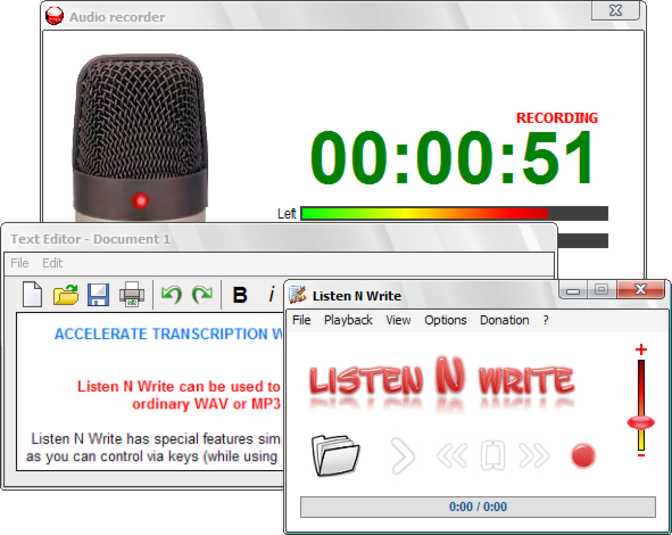Viewport: 672px width, 535px height.
Task: Open the Options menu
Action: [x=445, y=320]
